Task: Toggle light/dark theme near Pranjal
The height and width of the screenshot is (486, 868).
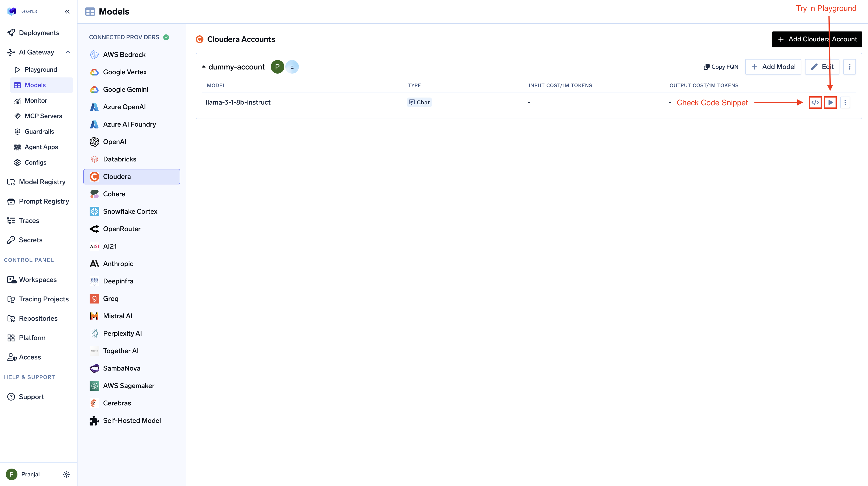Action: [x=66, y=474]
